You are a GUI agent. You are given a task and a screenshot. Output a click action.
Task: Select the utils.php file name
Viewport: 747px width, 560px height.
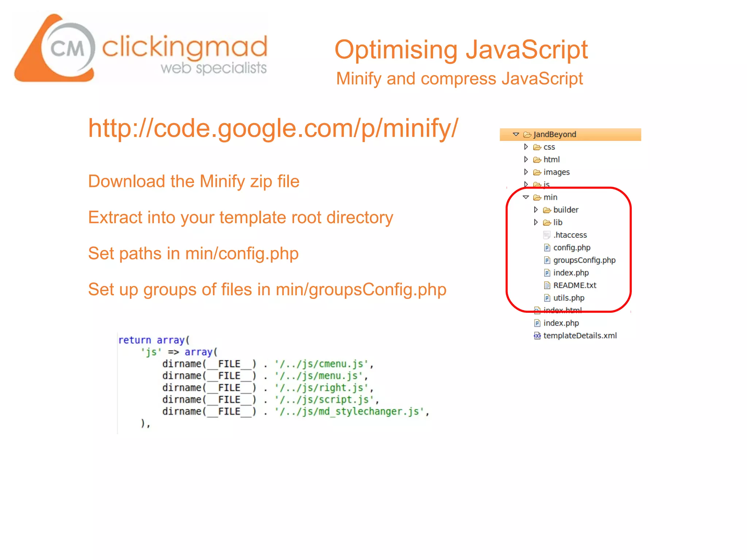pos(569,298)
